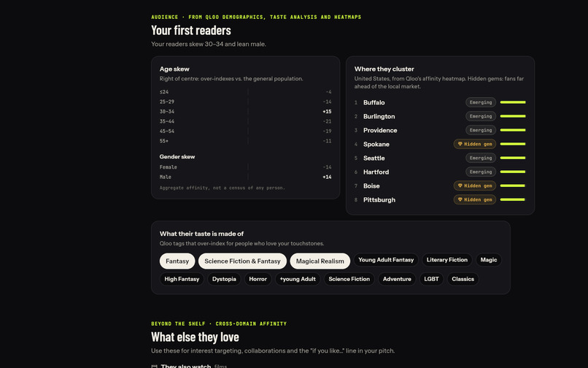588x368 pixels.
Task: Click the +14 value for Male
Action: [327, 177]
